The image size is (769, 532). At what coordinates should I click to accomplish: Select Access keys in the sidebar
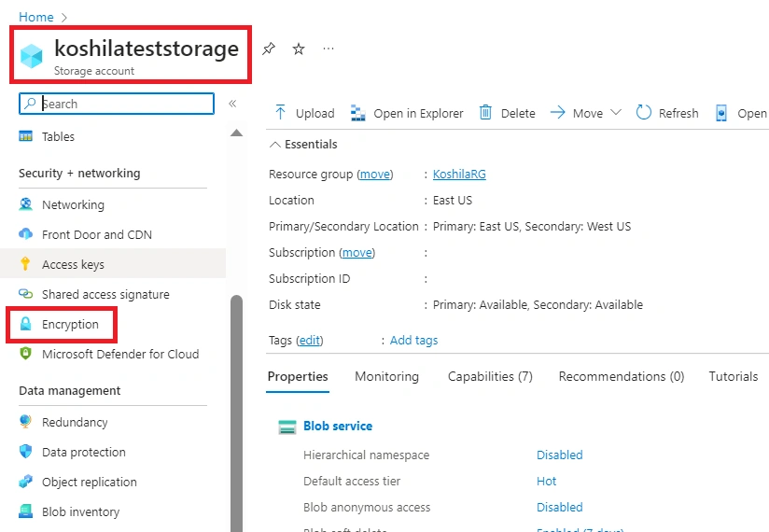113,264
